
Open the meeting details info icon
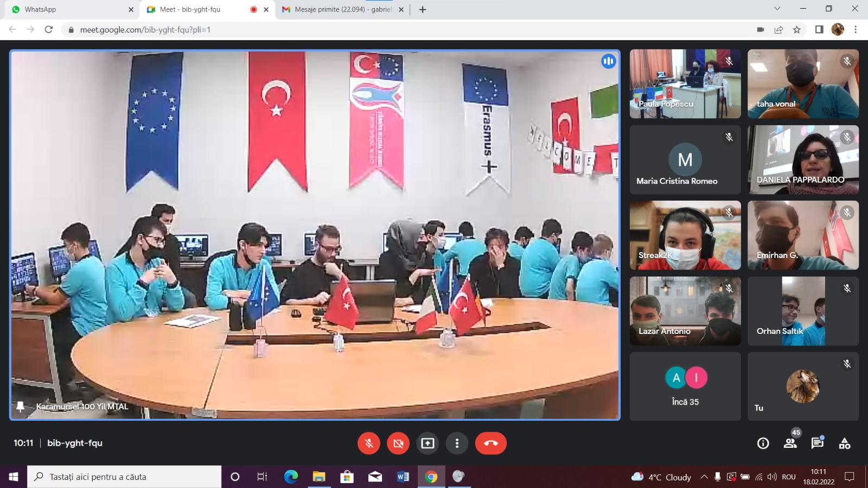(x=763, y=444)
